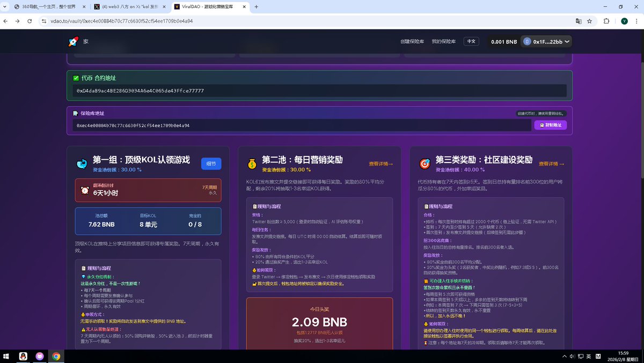The image size is (644, 363).
Task: Open 我的保险库 nav link
Action: tap(444, 41)
